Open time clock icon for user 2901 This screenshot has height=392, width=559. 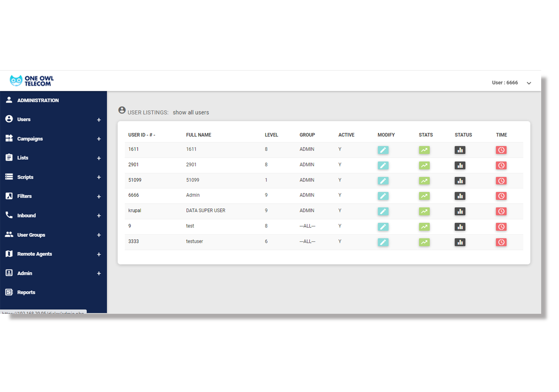(x=501, y=165)
